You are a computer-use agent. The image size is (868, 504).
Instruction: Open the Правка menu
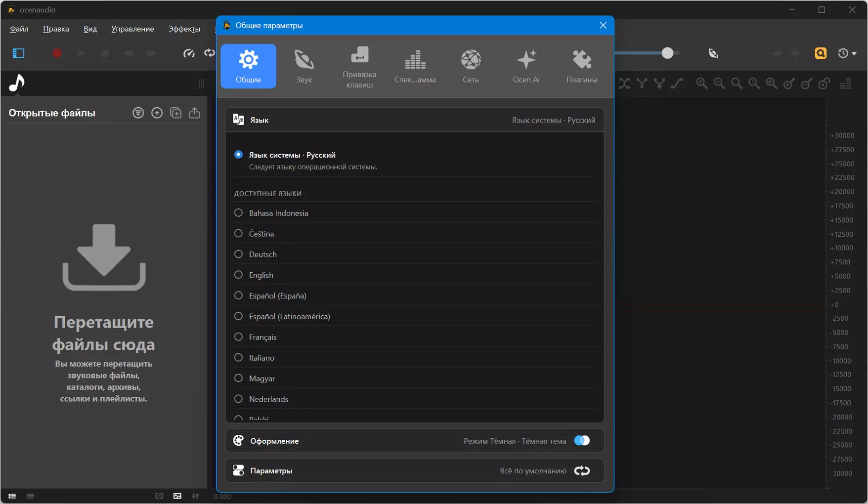(x=56, y=29)
